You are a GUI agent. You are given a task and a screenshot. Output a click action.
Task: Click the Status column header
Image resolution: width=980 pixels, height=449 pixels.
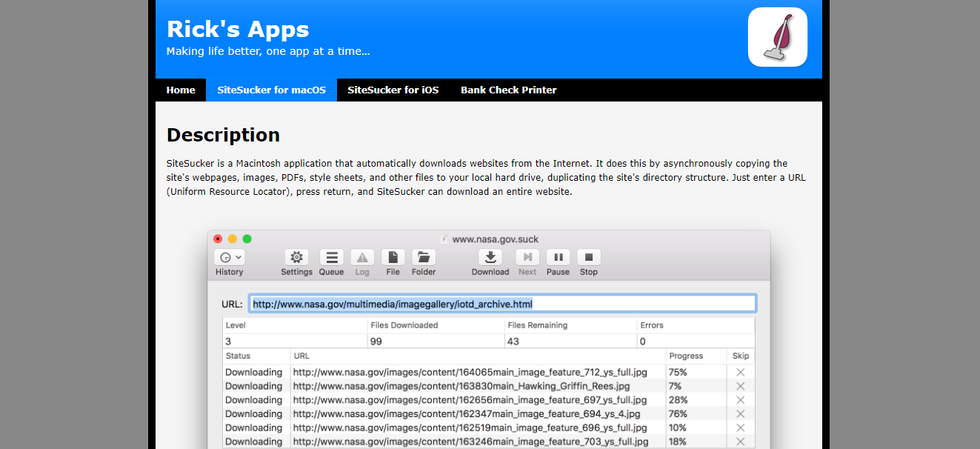[x=238, y=356]
